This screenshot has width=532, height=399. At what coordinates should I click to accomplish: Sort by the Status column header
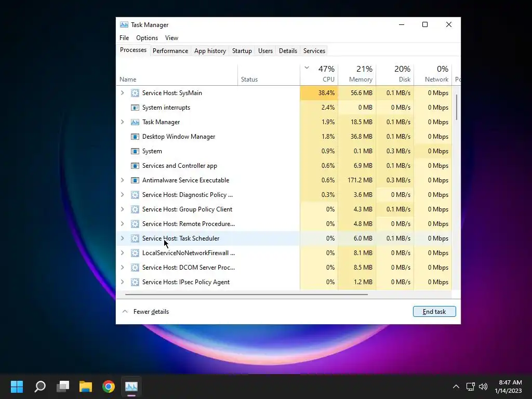[269, 74]
